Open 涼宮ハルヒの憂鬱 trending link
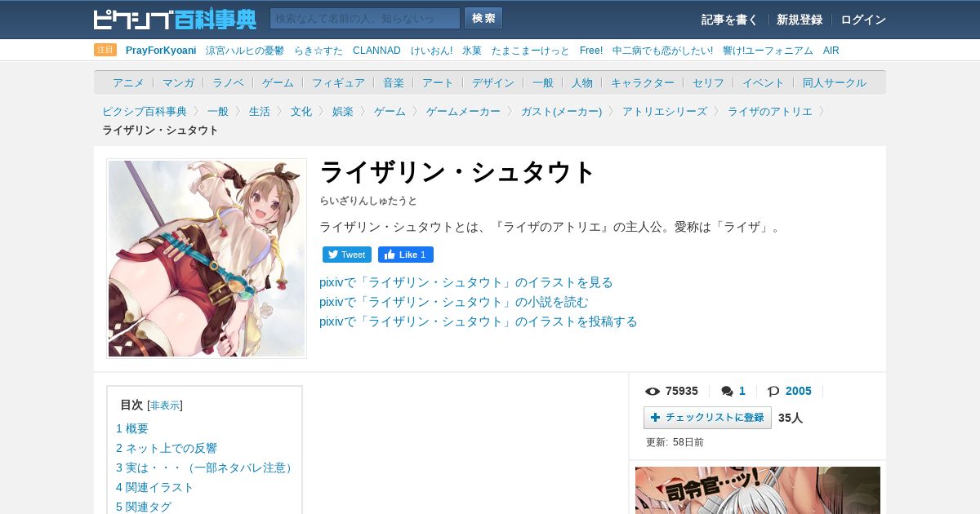This screenshot has width=980, height=514. (245, 51)
